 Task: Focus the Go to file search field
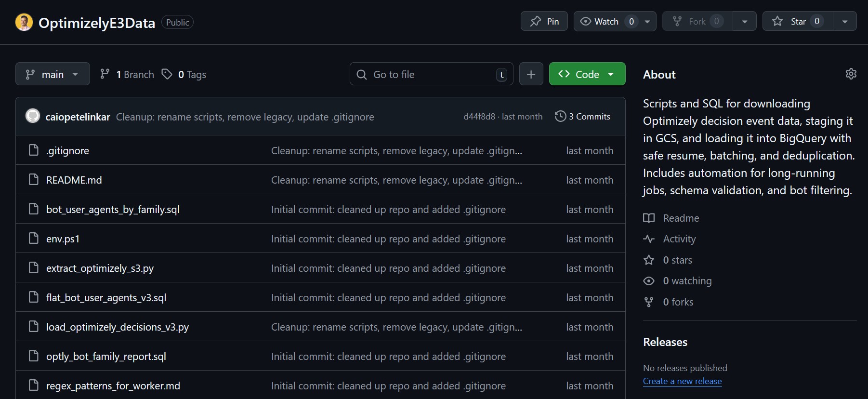point(431,74)
